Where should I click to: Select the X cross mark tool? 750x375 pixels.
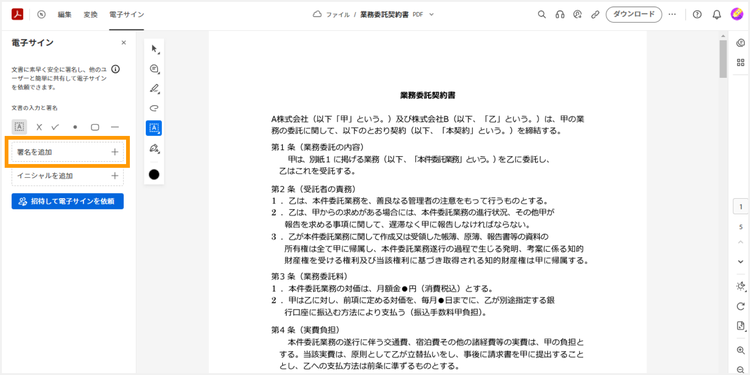[39, 127]
